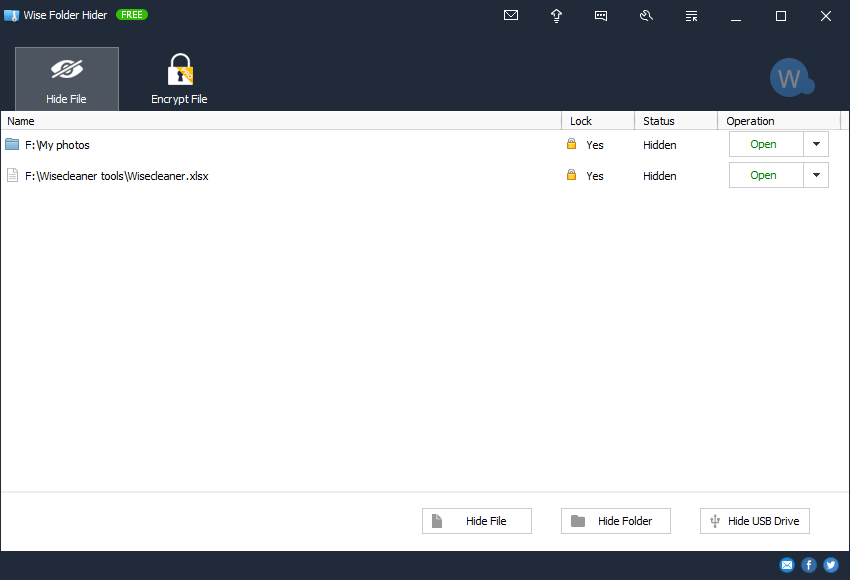Image resolution: width=850 pixels, height=580 pixels.
Task: Click the folder icon beside F:\My photos
Action: tap(12, 144)
